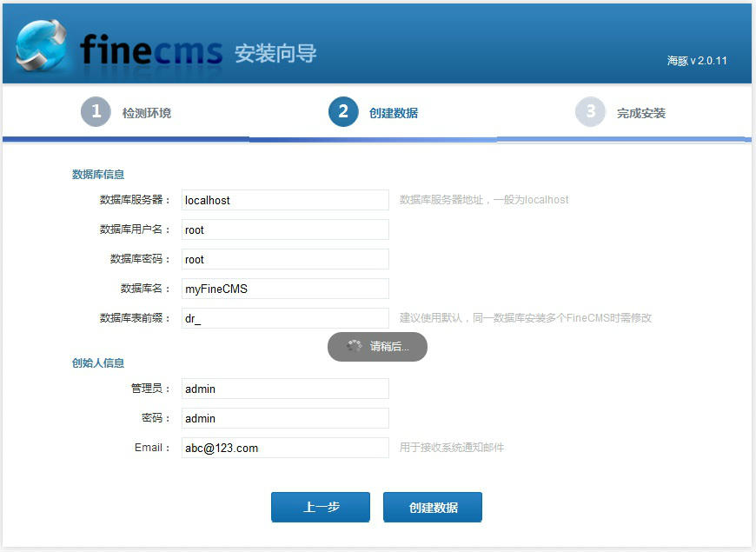Click the step 3 number circle
Image resolution: width=756 pixels, height=552 pixels.
point(590,111)
